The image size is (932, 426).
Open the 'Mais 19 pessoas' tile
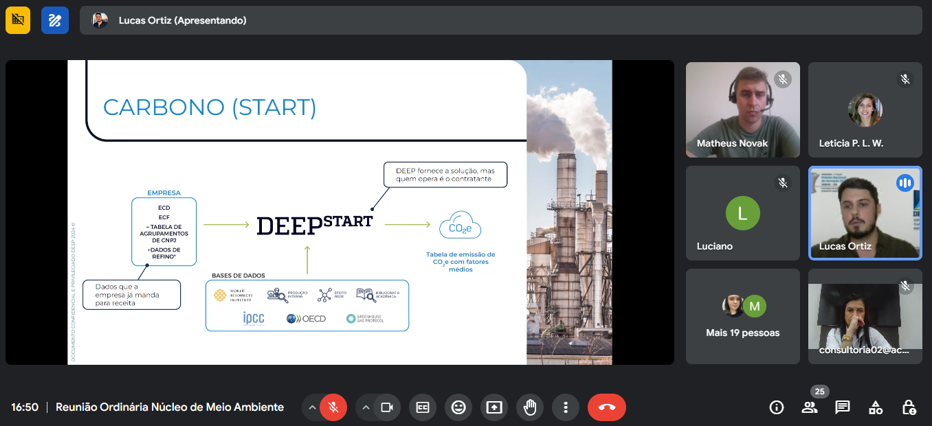click(x=742, y=316)
